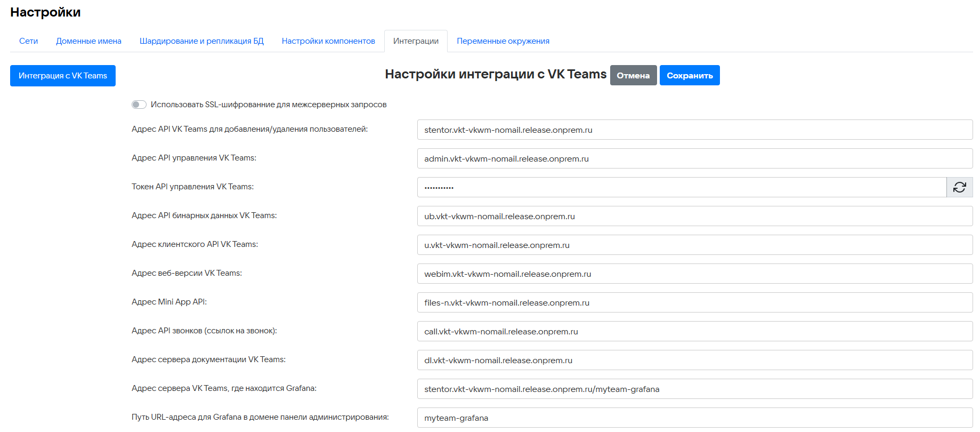The image size is (980, 432).
Task: Click the regenerate token refresh icon
Action: pyautogui.click(x=959, y=187)
